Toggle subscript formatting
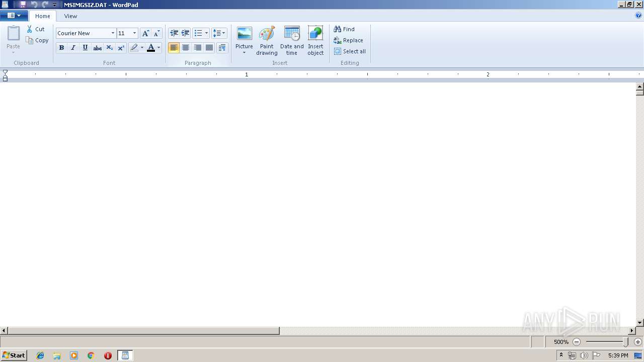644x362 pixels. 109,48
